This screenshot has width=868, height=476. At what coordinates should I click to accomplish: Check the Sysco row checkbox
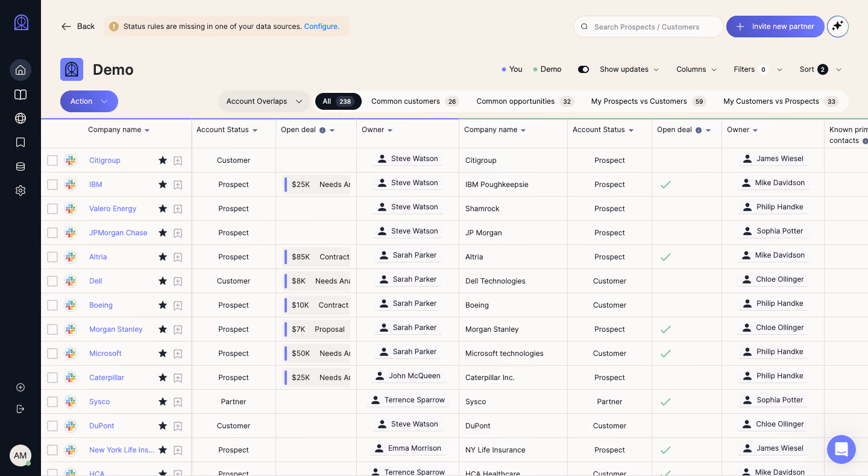click(x=52, y=402)
